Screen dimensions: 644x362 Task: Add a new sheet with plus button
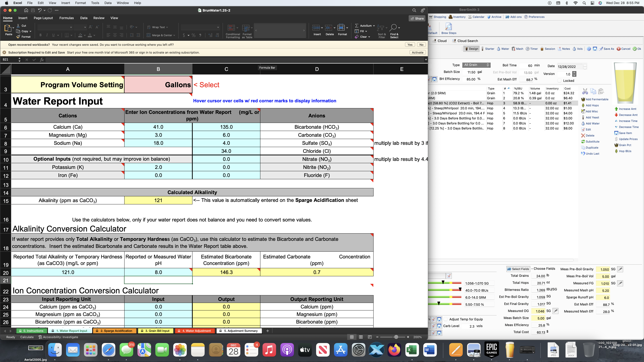tap(268, 331)
